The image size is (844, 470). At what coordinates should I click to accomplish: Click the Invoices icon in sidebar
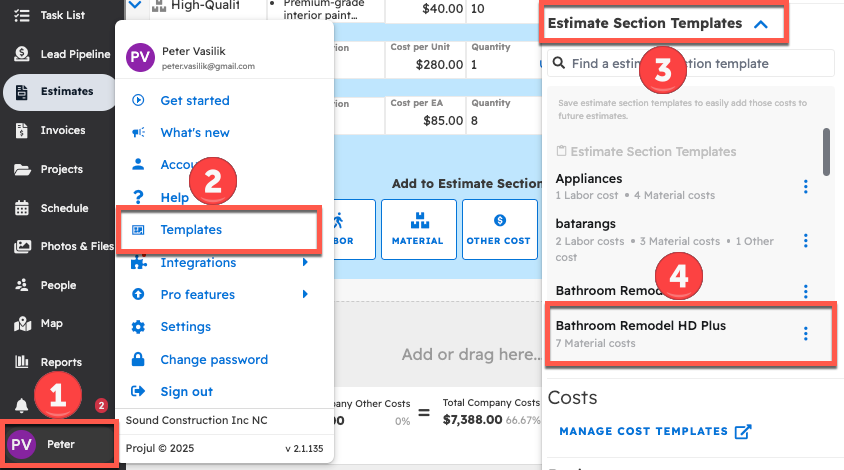click(x=21, y=130)
